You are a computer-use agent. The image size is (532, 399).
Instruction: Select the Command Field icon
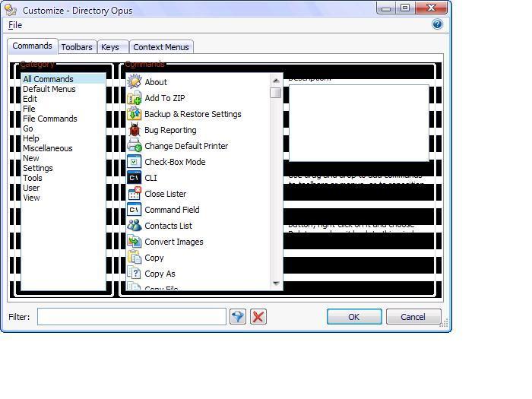coord(135,210)
